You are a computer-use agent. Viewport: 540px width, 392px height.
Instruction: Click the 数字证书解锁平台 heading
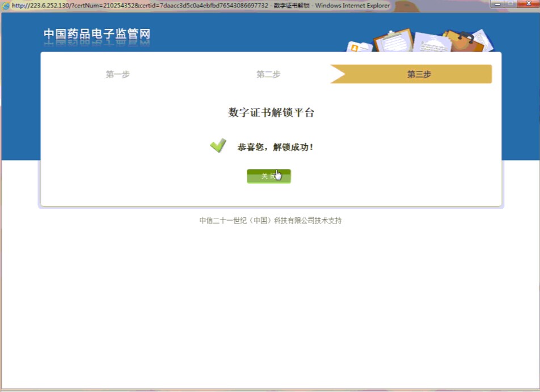[271, 112]
